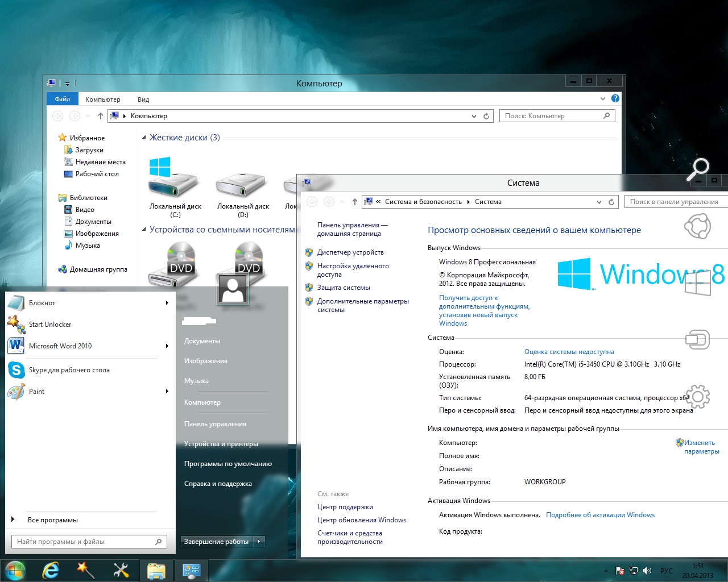Collapse Устройства со съемными носителями group

click(144, 230)
